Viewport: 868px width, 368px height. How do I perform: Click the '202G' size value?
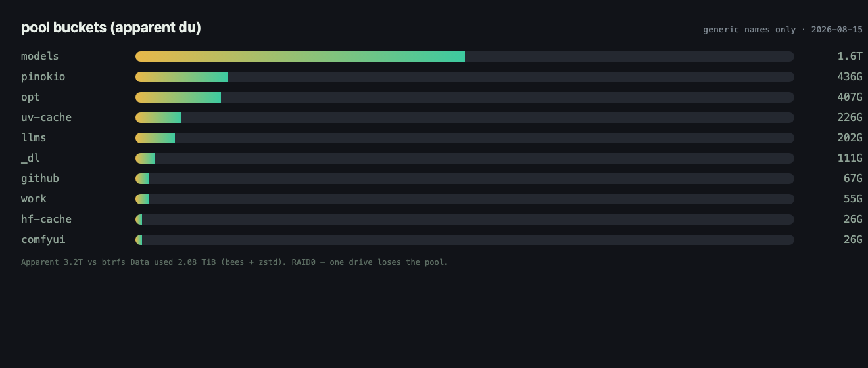tap(850, 138)
